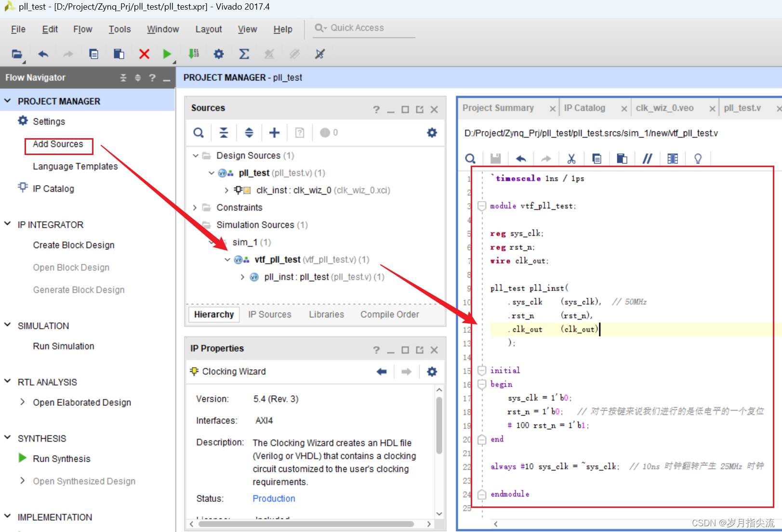Open the Help menu
Image resolution: width=782 pixels, height=532 pixels.
click(x=283, y=29)
